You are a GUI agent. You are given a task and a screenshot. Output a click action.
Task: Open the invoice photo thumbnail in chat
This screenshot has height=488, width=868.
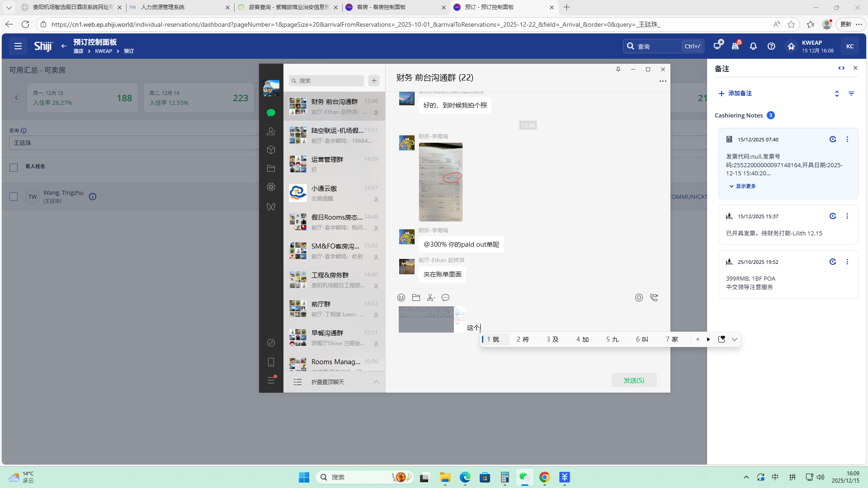[x=440, y=182]
